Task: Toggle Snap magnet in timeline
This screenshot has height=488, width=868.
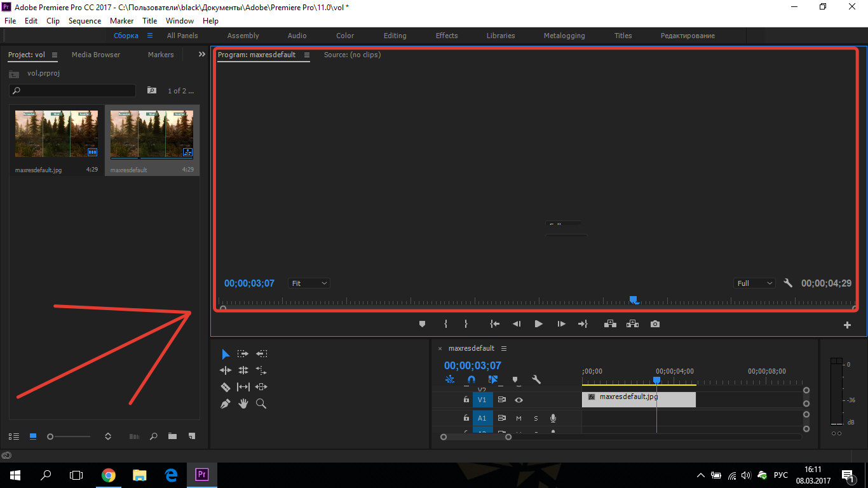Action: (x=471, y=379)
